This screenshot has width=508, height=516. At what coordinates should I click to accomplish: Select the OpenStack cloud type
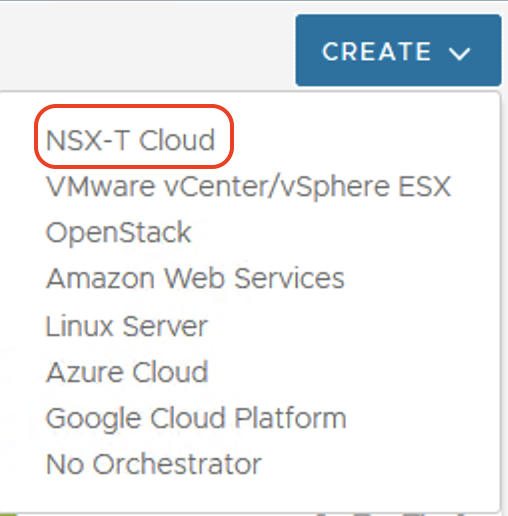(x=118, y=233)
